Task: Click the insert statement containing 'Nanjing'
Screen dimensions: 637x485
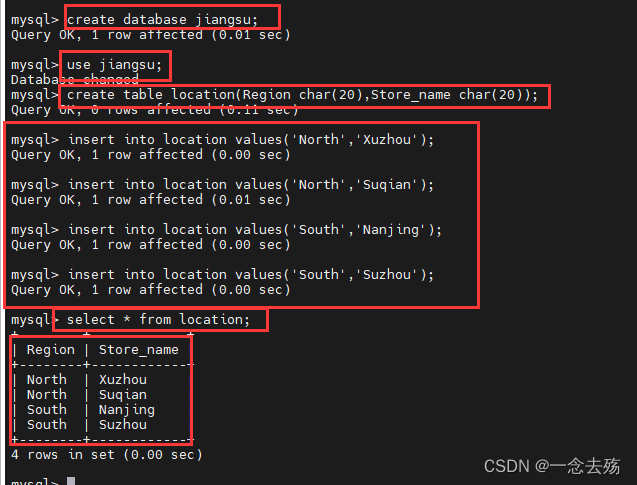Action: pyautogui.click(x=254, y=230)
